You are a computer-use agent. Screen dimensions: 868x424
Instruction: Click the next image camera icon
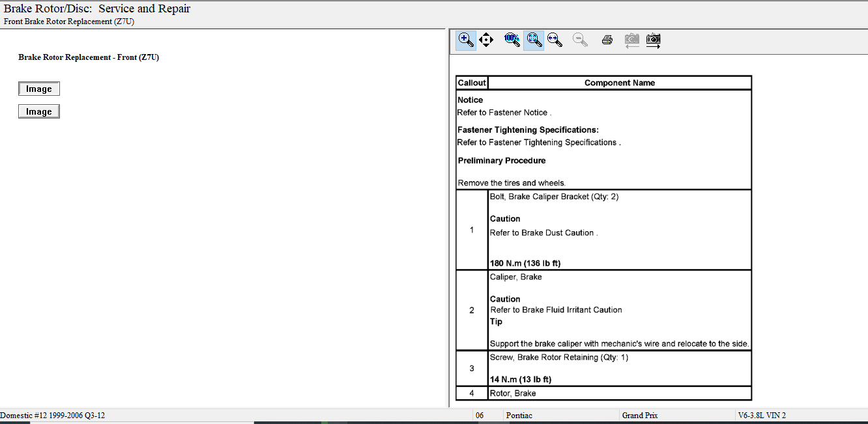pyautogui.click(x=654, y=40)
